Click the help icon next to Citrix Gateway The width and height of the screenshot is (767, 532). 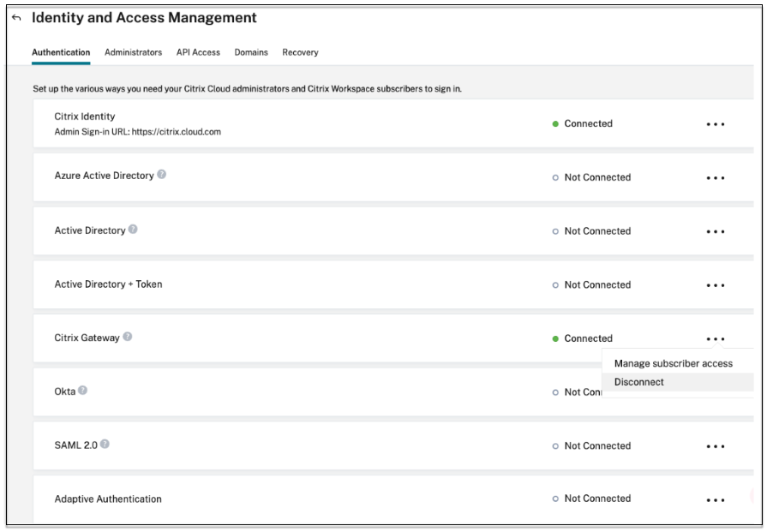(128, 338)
